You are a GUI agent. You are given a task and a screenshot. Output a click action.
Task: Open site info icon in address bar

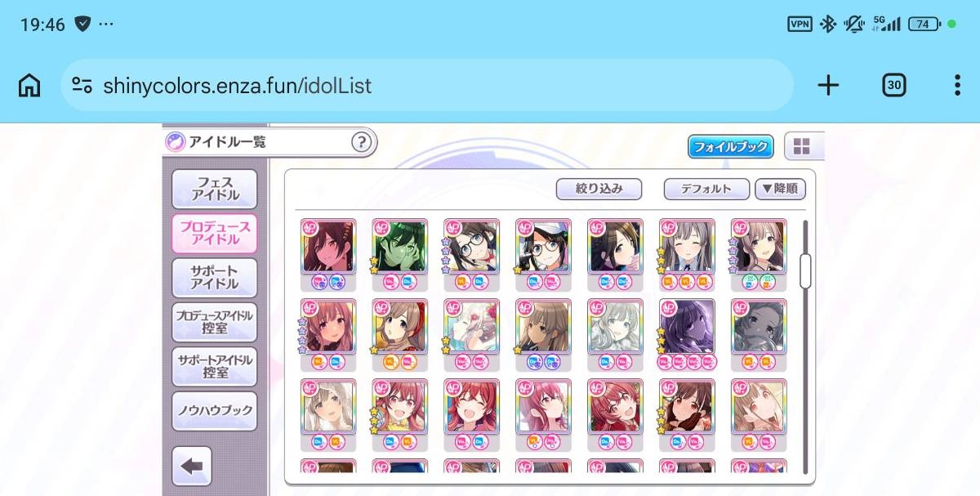[82, 85]
